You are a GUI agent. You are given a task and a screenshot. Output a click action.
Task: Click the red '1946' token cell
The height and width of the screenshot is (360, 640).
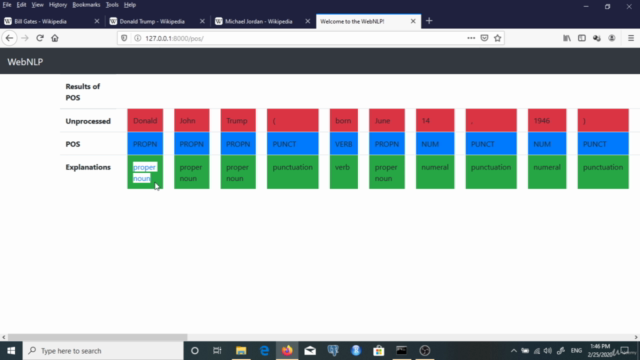click(x=547, y=120)
